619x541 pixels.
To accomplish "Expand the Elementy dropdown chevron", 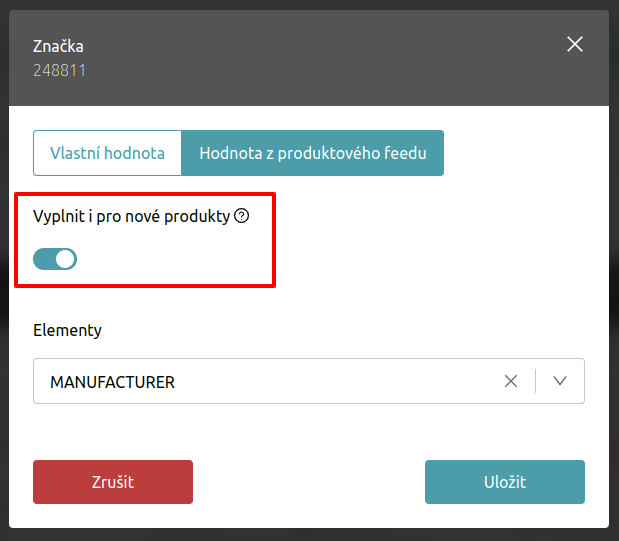I will [x=560, y=381].
